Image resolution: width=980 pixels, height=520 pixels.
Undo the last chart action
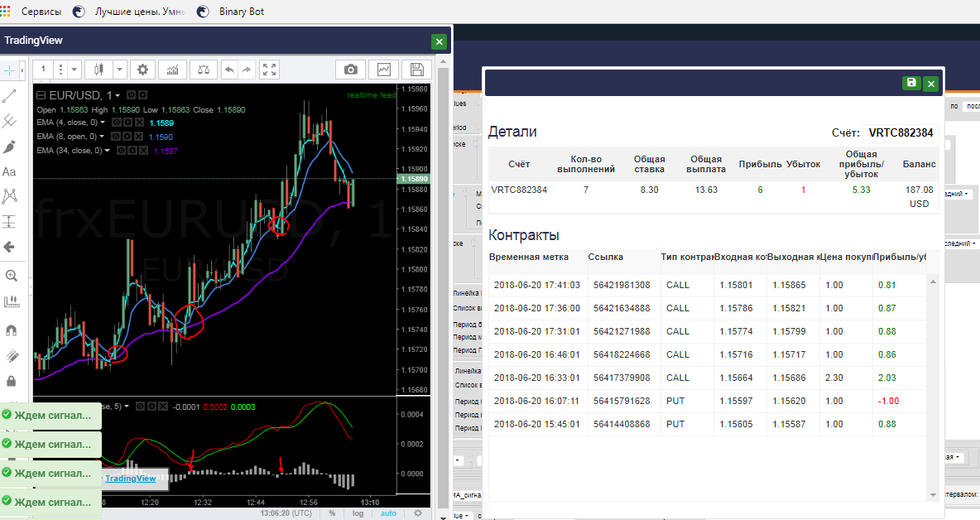click(229, 70)
